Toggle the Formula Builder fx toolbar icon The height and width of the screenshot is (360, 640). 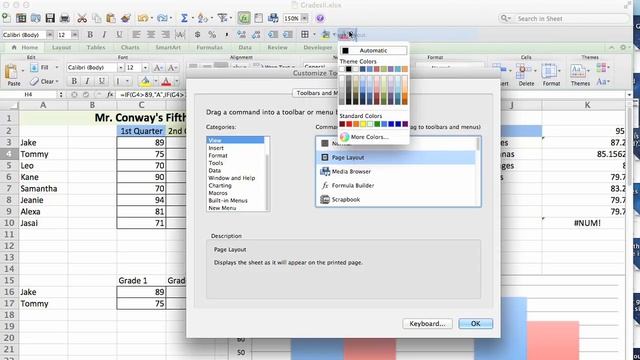click(x=244, y=18)
